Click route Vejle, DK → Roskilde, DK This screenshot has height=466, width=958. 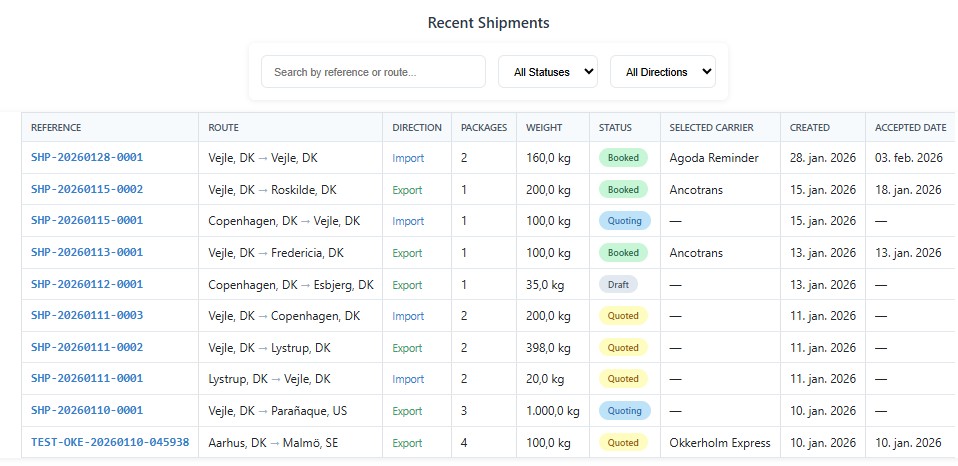[x=272, y=189]
